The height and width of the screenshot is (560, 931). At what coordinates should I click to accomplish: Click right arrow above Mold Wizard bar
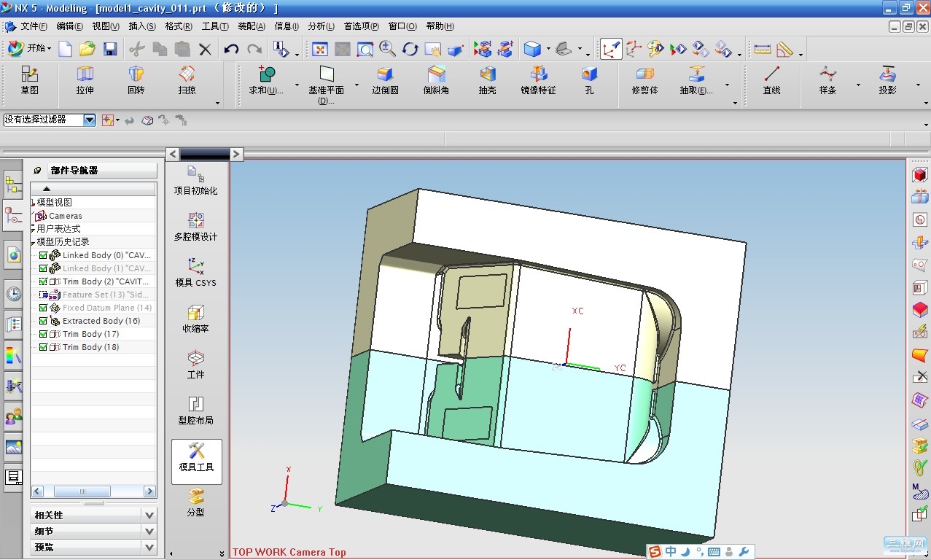(236, 154)
